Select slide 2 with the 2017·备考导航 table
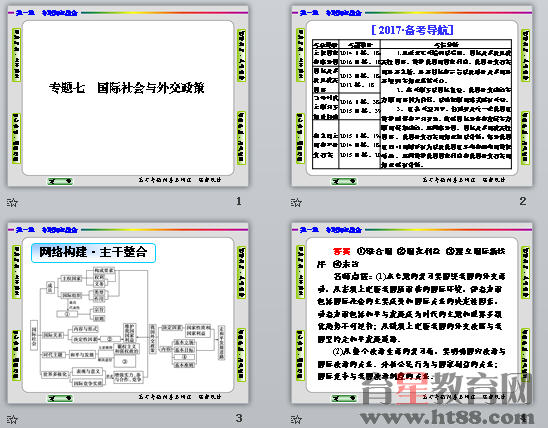Viewport: 548px width, 428px height. 412,96
